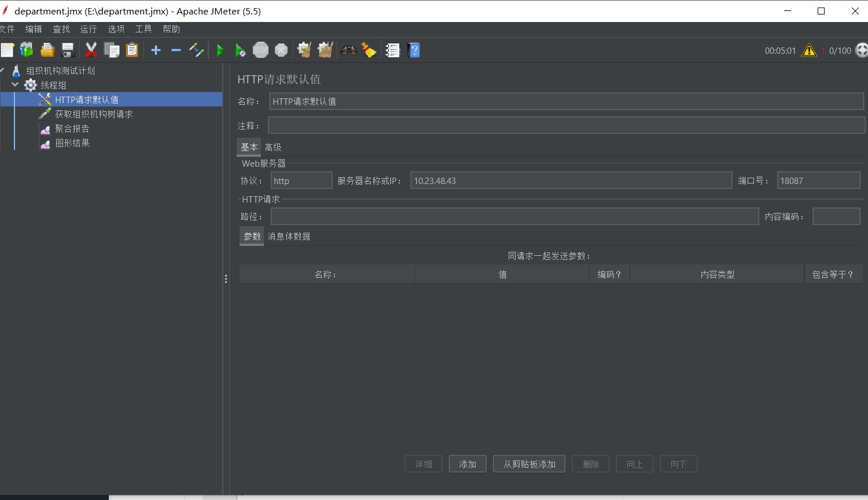Select the 参数 tab
The width and height of the screenshot is (868, 500).
coord(252,236)
